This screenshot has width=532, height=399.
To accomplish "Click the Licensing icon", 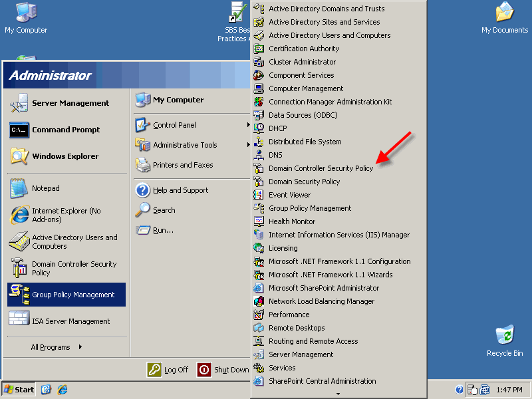I will pos(259,248).
